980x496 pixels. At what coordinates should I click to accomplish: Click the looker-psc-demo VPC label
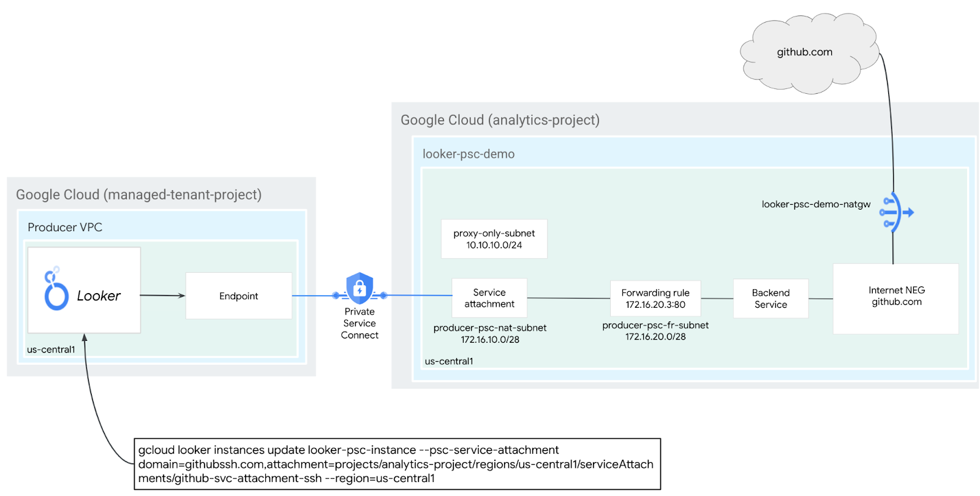469,155
